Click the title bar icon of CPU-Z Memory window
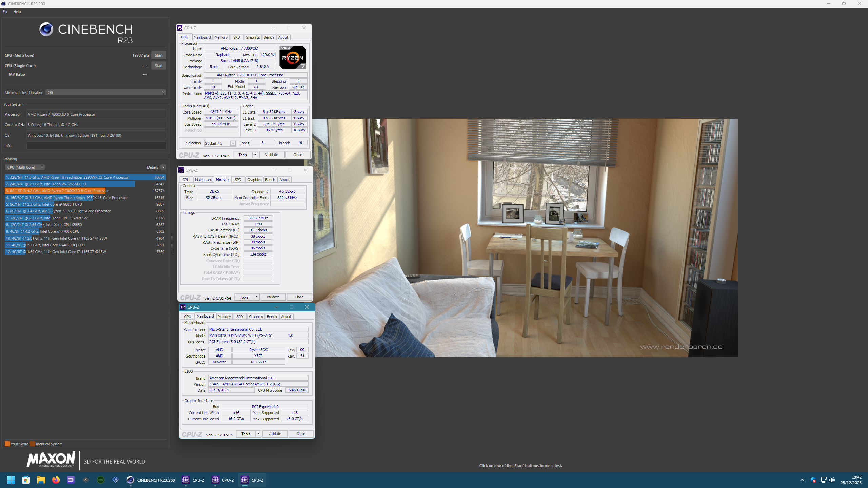The height and width of the screenshot is (488, 868). (181, 170)
